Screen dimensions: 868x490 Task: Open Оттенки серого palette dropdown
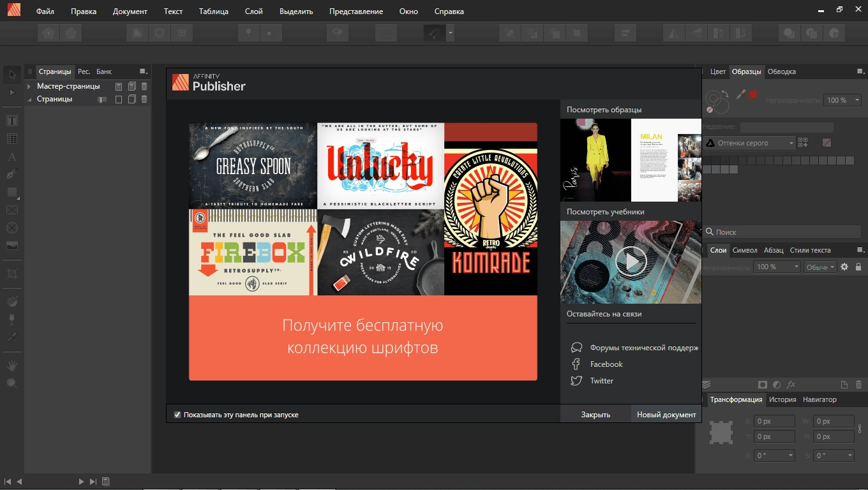tap(750, 143)
